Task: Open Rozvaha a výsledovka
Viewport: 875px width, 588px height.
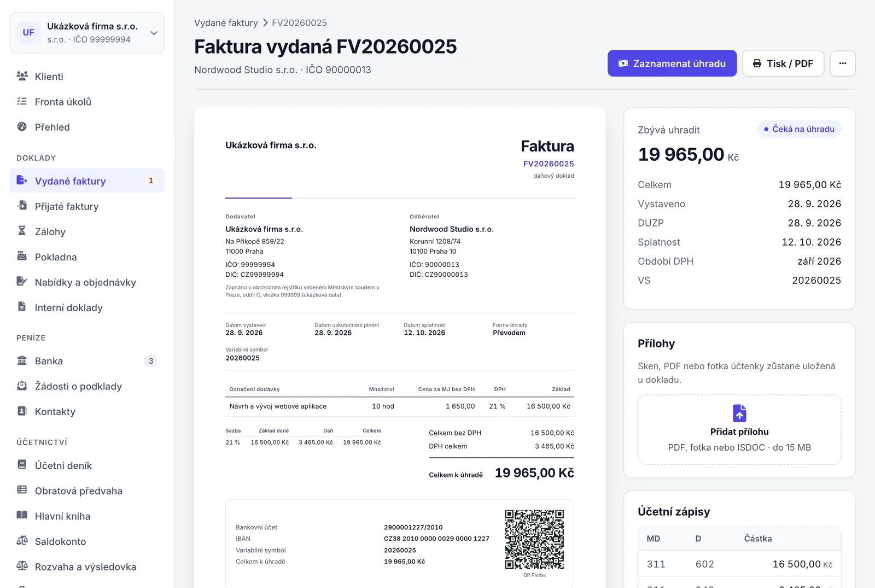Action: pos(87,567)
